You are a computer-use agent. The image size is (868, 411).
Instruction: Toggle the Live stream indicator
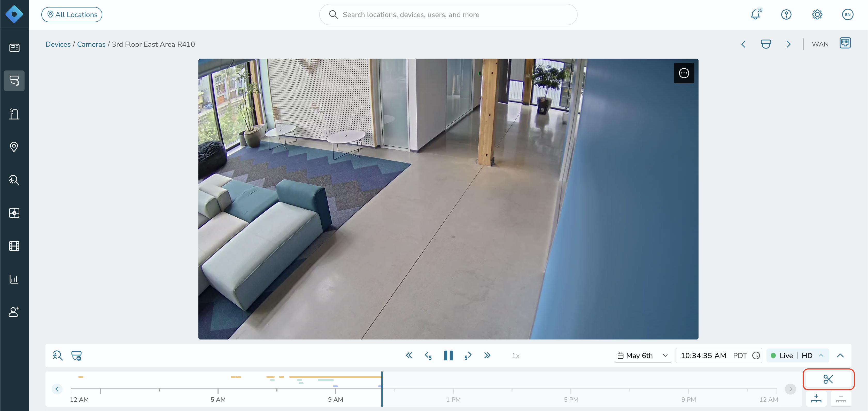pyautogui.click(x=782, y=355)
